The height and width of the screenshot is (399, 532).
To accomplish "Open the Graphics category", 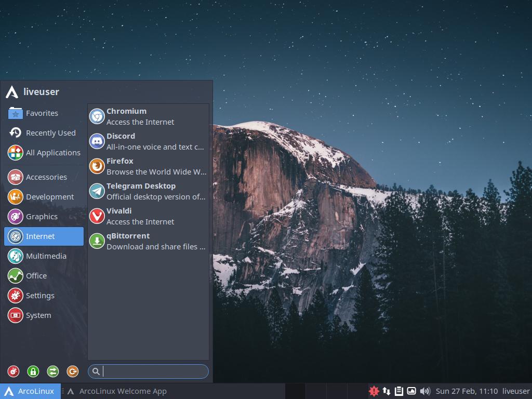I will coord(44,217).
